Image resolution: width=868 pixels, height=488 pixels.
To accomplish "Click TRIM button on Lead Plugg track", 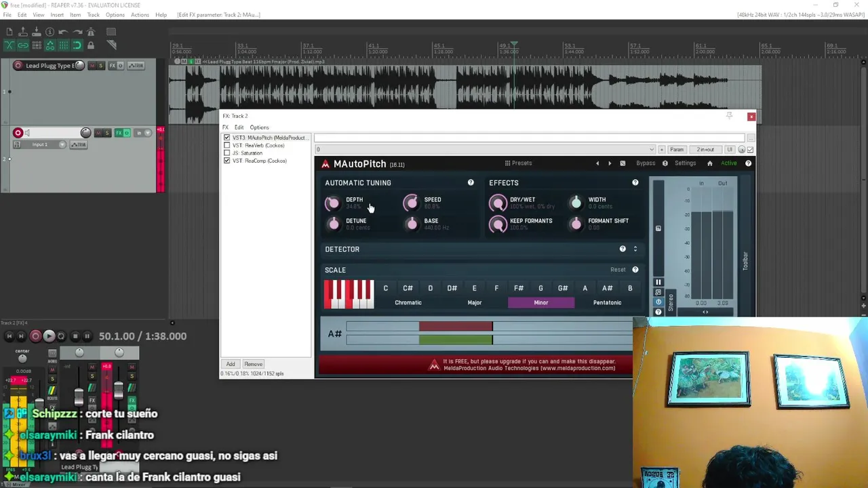I will (x=136, y=66).
